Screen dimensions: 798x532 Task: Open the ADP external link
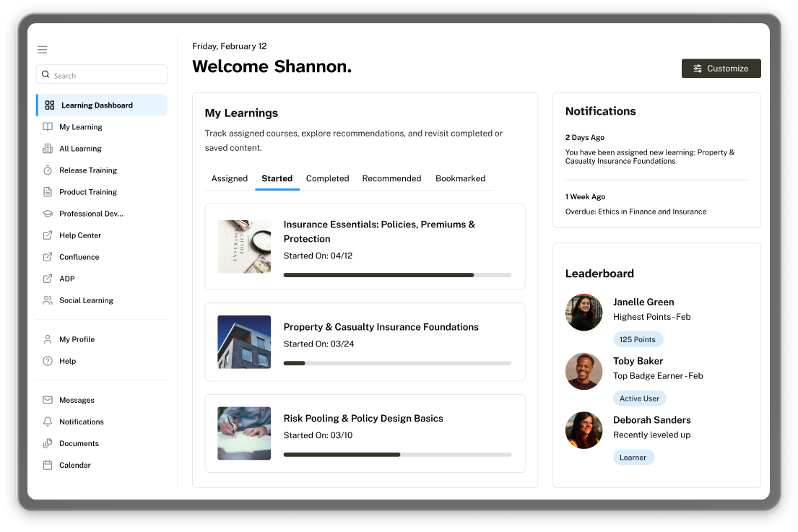point(67,278)
